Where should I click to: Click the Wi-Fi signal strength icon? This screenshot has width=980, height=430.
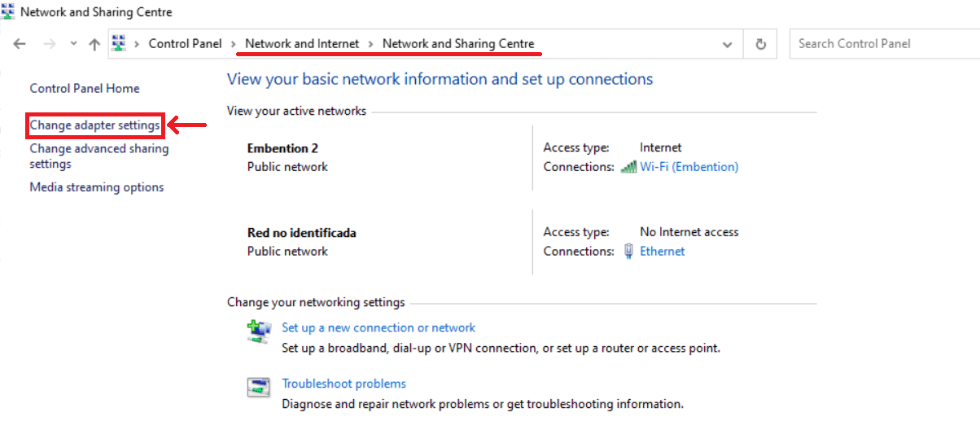click(x=628, y=167)
